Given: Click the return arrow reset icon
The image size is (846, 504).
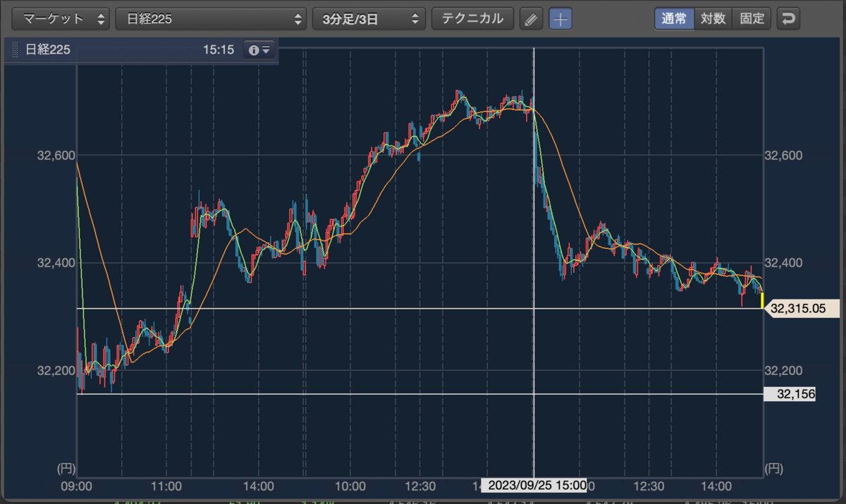Looking at the screenshot, I should pyautogui.click(x=789, y=19).
